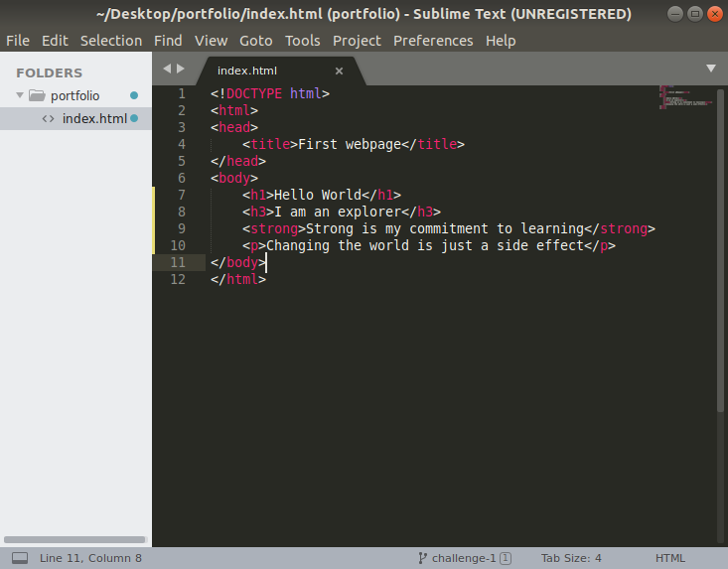Open the Find menu
Screen dimensions: 728x569
pos(168,41)
